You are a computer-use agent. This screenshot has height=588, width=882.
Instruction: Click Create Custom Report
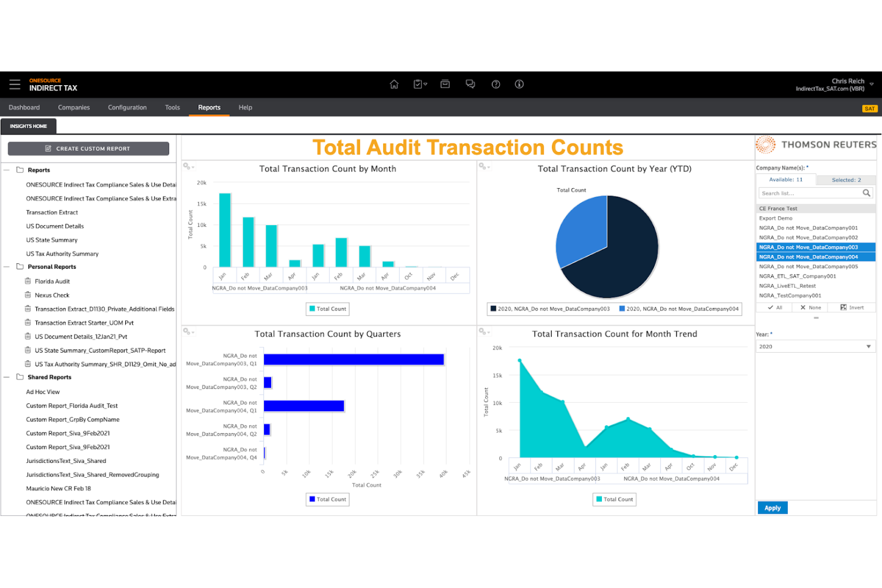(88, 148)
